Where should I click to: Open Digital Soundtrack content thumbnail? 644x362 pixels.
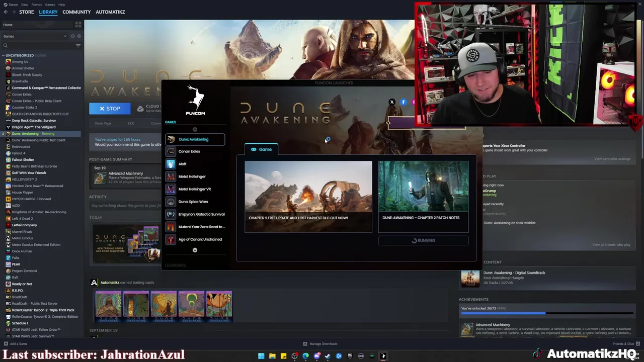tap(470, 278)
